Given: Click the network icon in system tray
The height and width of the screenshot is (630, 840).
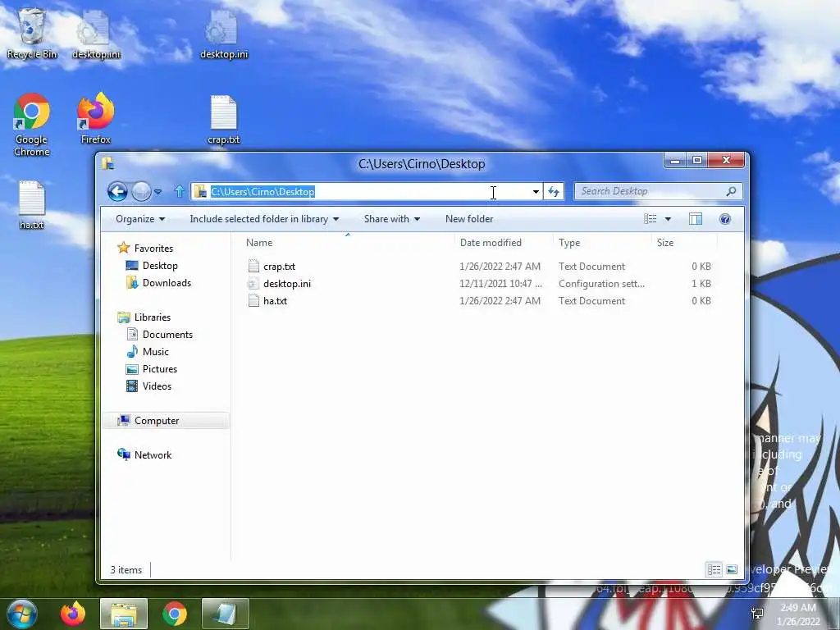Looking at the screenshot, I should [757, 614].
